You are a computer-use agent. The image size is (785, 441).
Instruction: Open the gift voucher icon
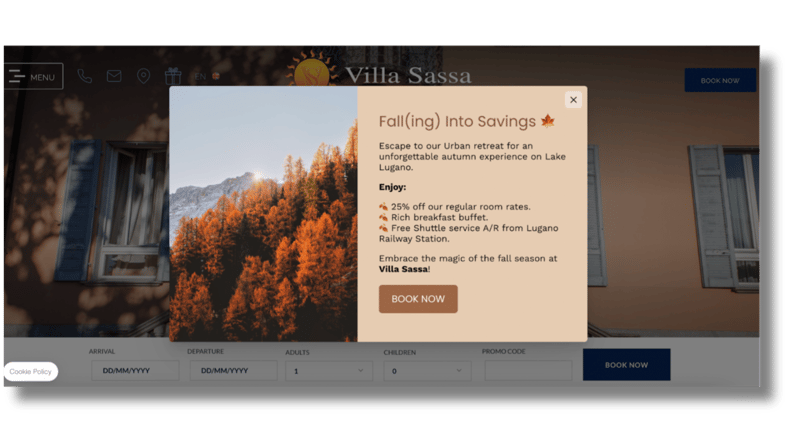tap(173, 76)
